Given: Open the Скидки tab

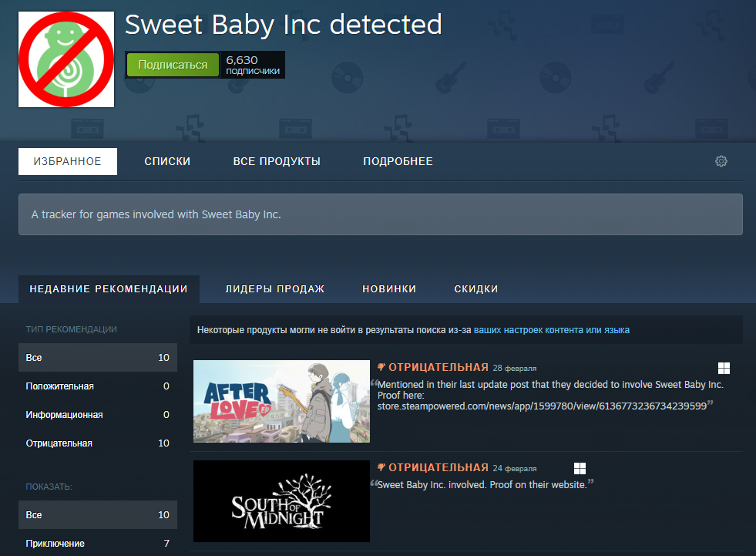Looking at the screenshot, I should (476, 289).
